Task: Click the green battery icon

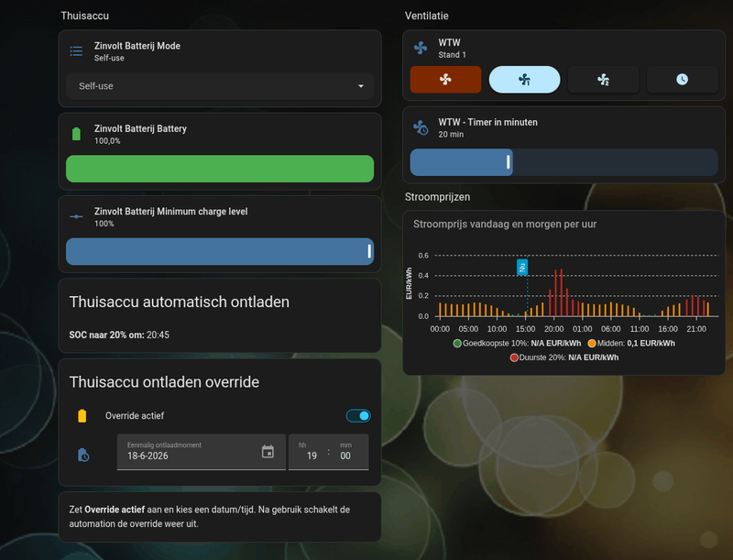Action: coord(76,134)
